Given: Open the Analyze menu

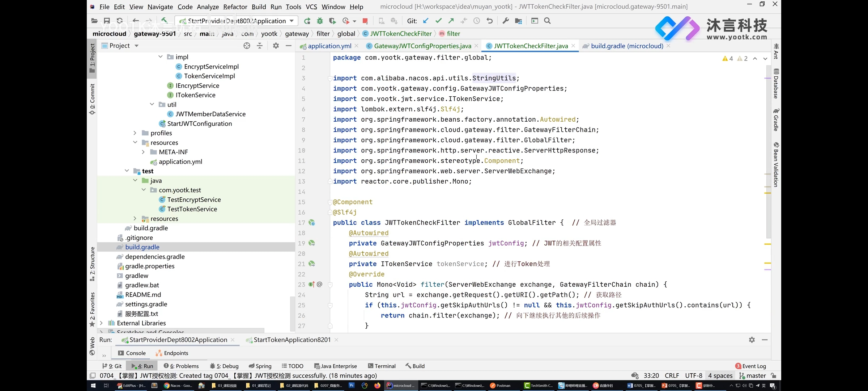Looking at the screenshot, I should (x=208, y=7).
